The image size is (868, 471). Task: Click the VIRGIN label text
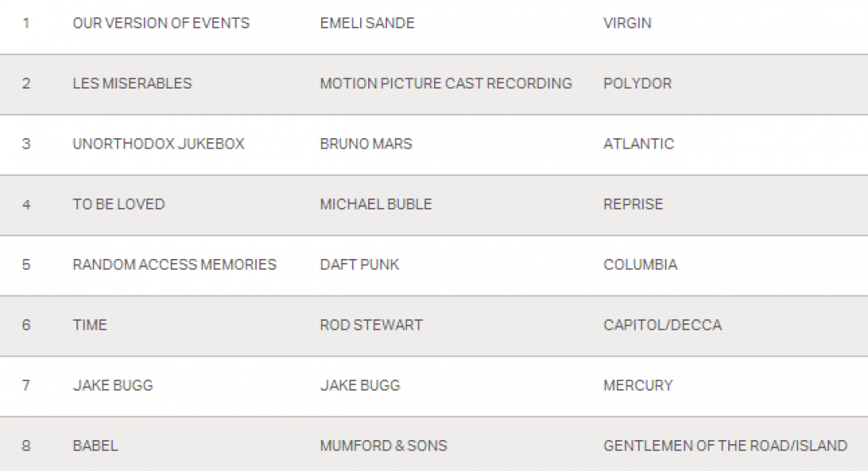click(x=627, y=23)
